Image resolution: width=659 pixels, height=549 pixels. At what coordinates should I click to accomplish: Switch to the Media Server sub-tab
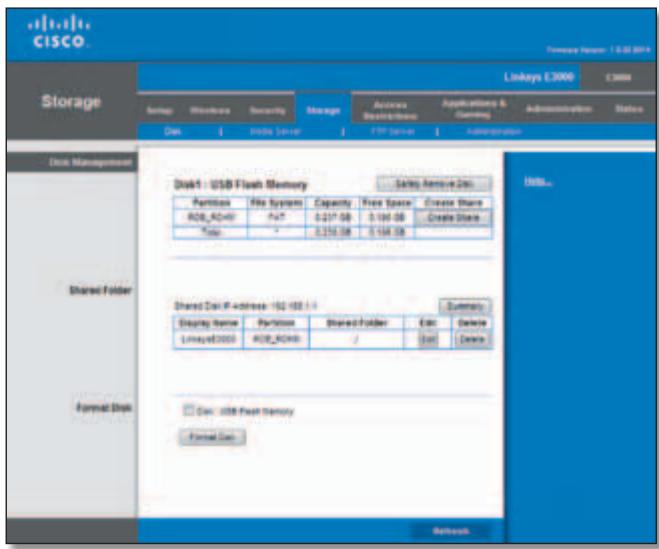point(275,132)
